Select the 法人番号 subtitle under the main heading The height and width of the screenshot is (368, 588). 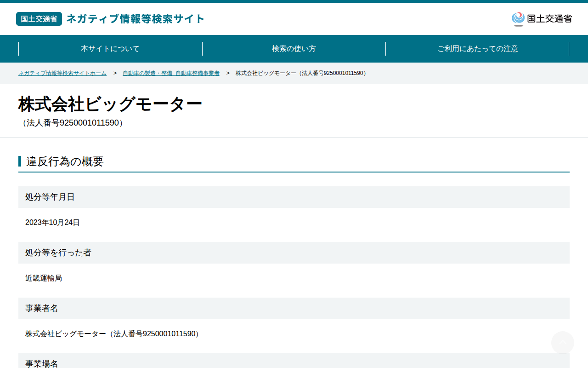pos(73,123)
